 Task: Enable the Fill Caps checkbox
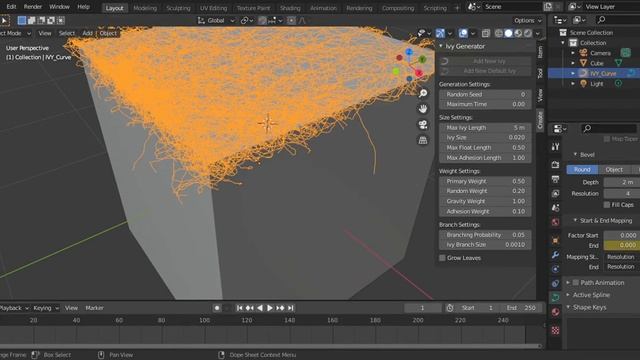607,204
